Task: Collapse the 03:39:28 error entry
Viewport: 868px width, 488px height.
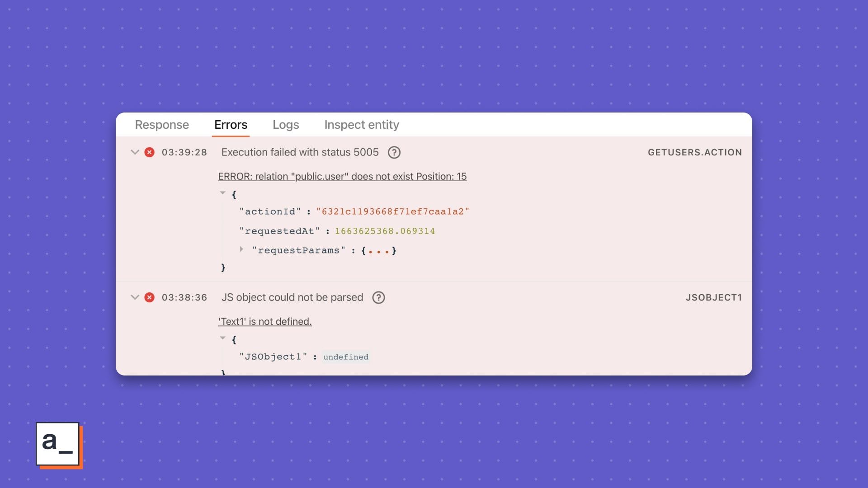Action: (135, 152)
